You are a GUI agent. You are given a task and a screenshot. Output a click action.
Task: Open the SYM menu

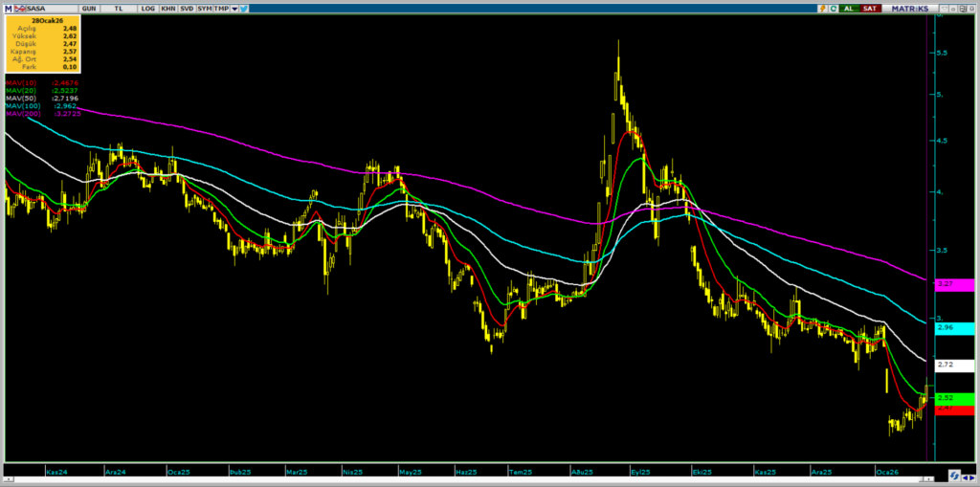click(204, 8)
